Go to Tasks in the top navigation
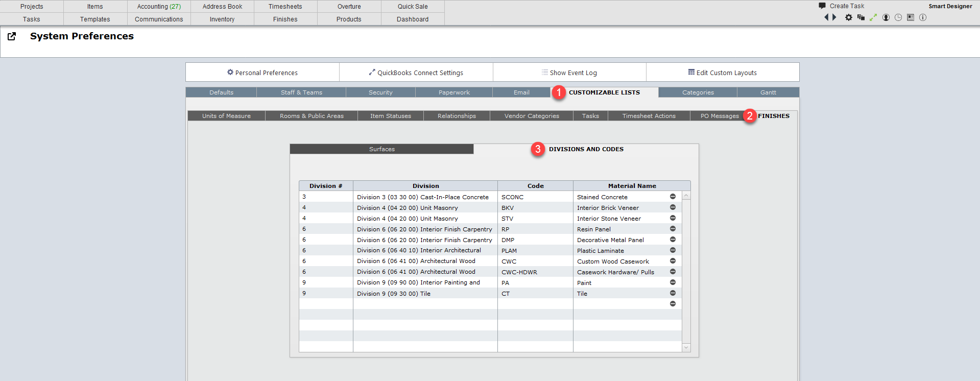Image resolution: width=980 pixels, height=381 pixels. coord(32,19)
